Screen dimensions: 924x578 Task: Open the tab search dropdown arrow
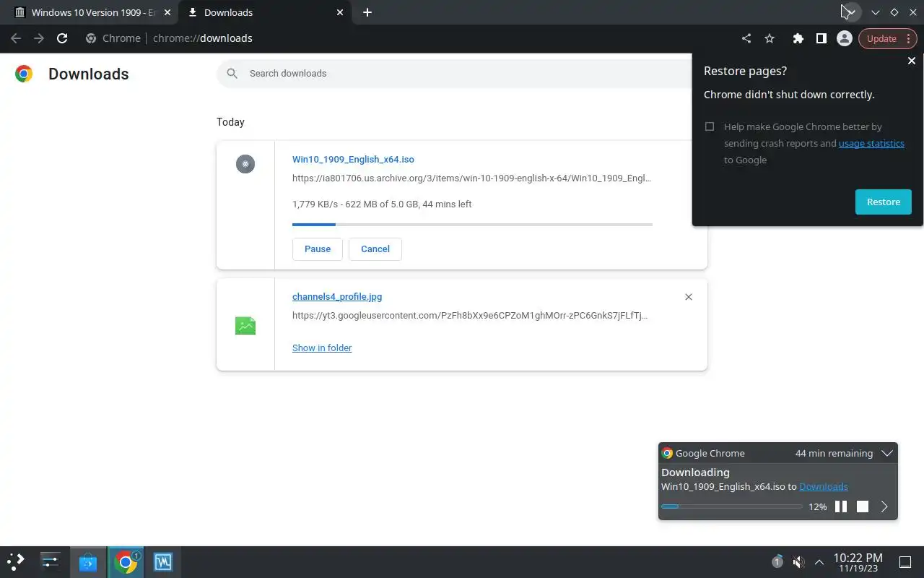(x=851, y=12)
